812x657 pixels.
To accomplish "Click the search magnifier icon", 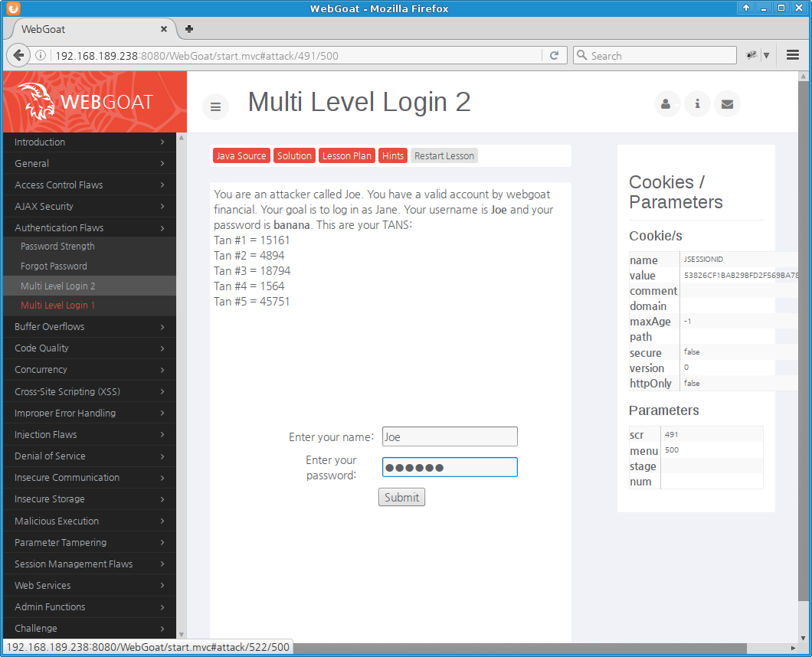I will tap(582, 55).
